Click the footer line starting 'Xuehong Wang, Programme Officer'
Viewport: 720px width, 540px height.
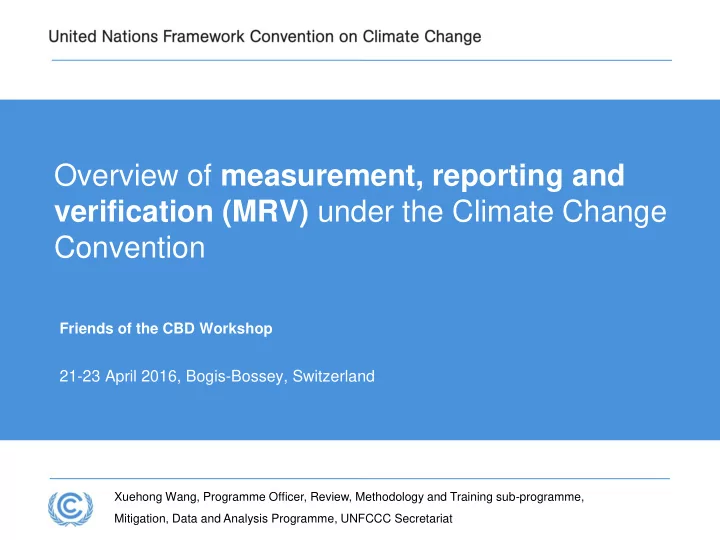[349, 497]
